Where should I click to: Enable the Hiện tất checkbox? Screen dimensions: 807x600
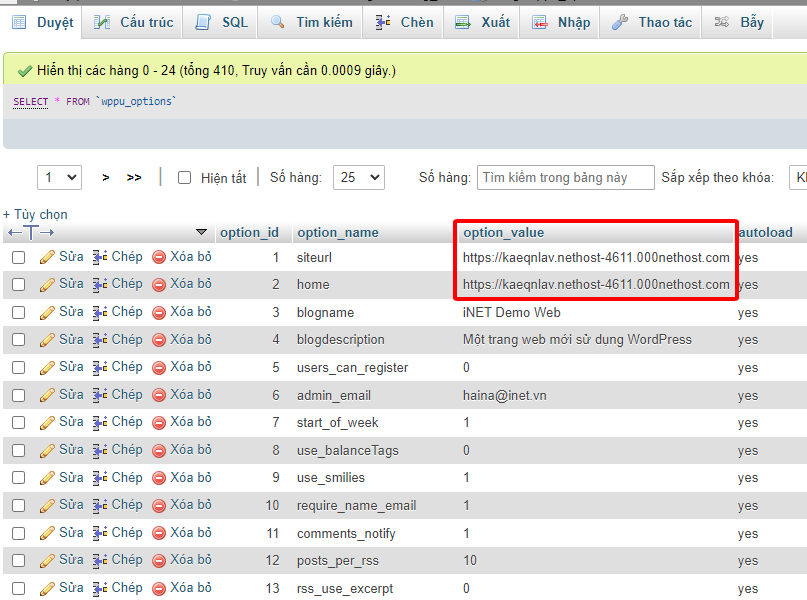(184, 178)
